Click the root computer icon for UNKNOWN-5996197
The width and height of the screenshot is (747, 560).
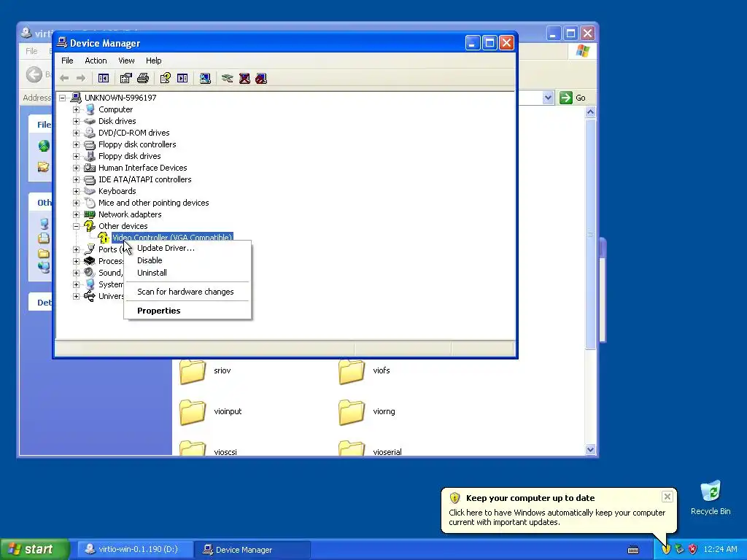coord(76,98)
